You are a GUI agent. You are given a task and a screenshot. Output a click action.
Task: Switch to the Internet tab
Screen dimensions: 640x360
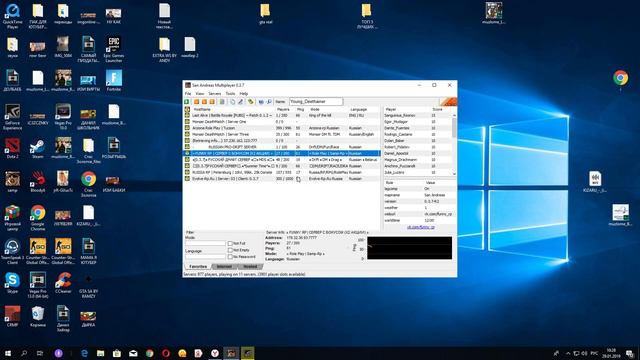[x=224, y=267]
